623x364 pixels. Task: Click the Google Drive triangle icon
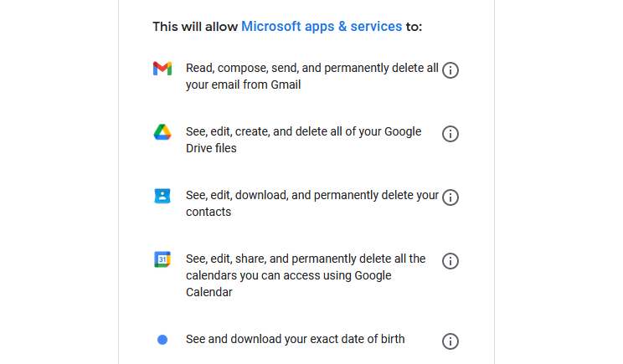162,132
